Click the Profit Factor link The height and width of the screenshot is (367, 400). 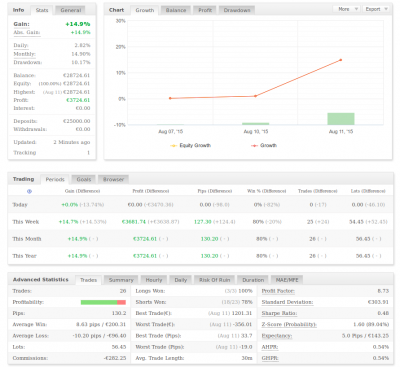[x=278, y=291]
